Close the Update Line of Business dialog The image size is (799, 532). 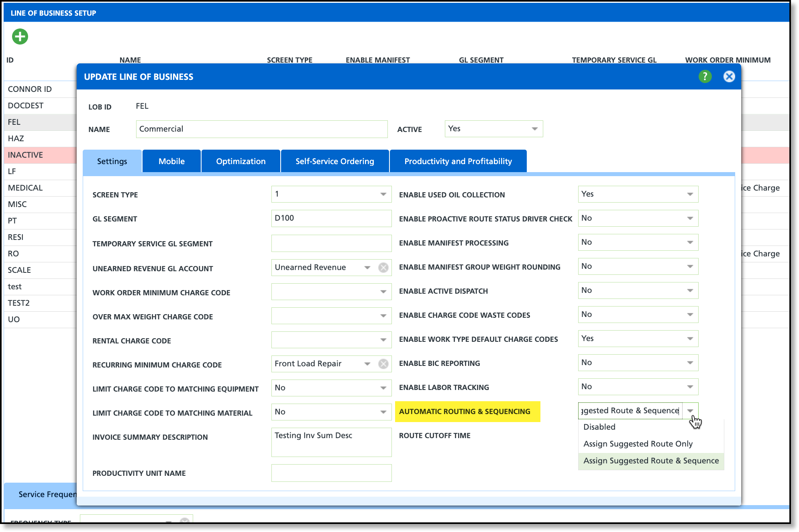click(729, 76)
